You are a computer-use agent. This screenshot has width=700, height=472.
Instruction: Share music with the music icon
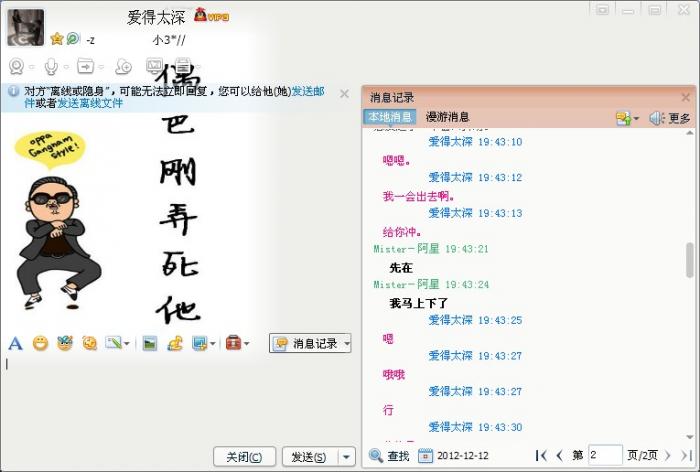click(x=175, y=343)
